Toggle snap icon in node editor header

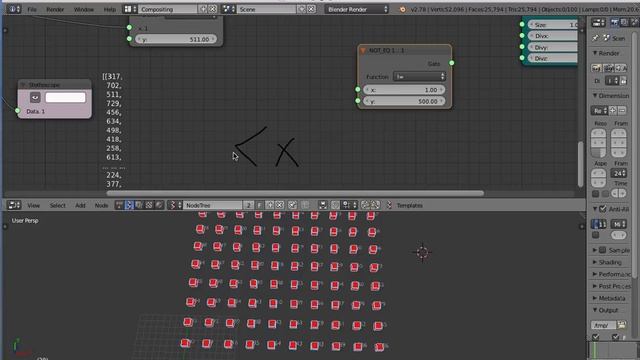(335, 205)
